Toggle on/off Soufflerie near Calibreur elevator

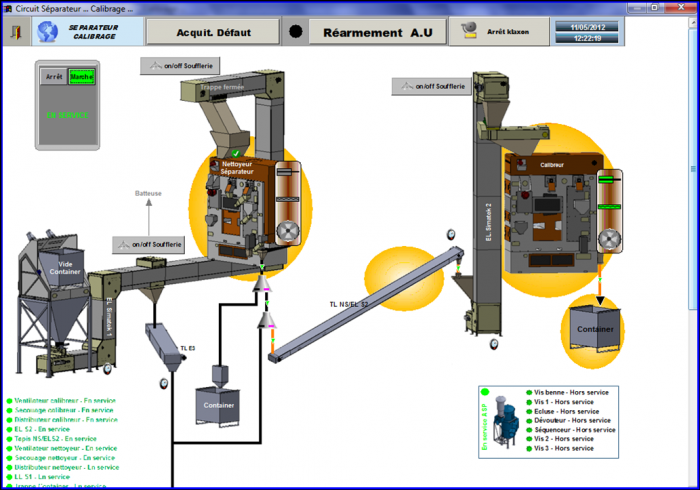coord(432,86)
